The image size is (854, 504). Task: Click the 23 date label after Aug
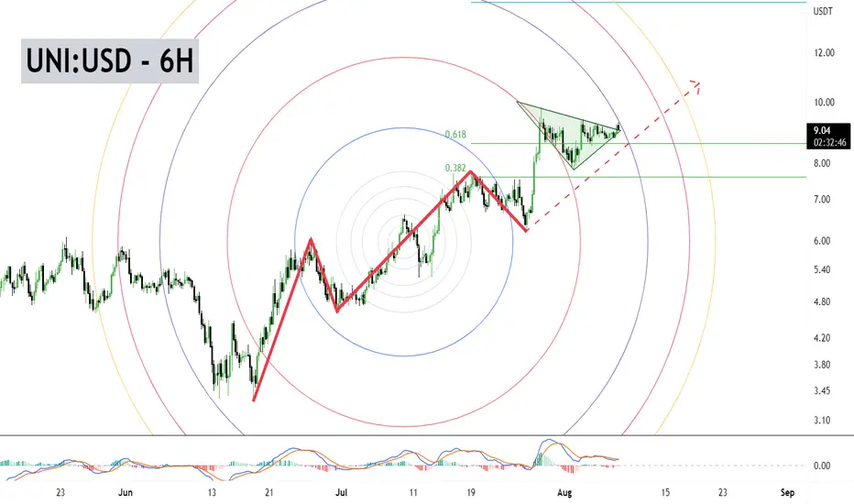click(x=723, y=493)
